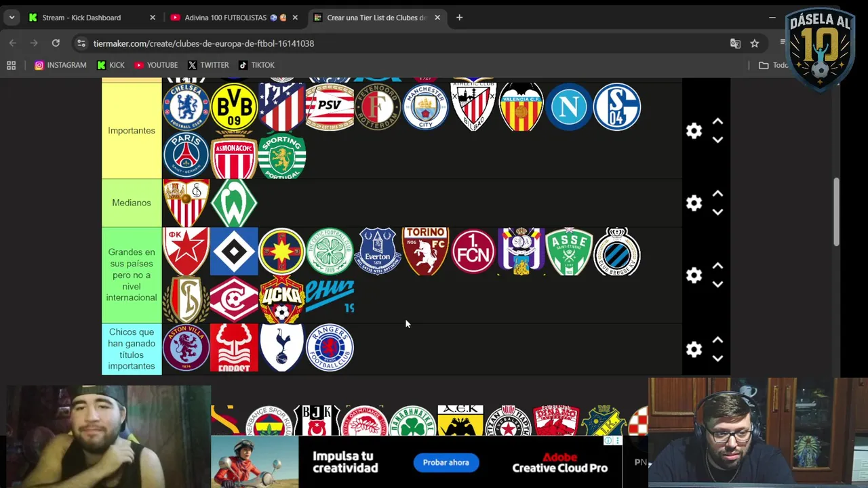The image size is (868, 488).
Task: Open the YOUTUBE bookmark
Action: (x=156, y=65)
